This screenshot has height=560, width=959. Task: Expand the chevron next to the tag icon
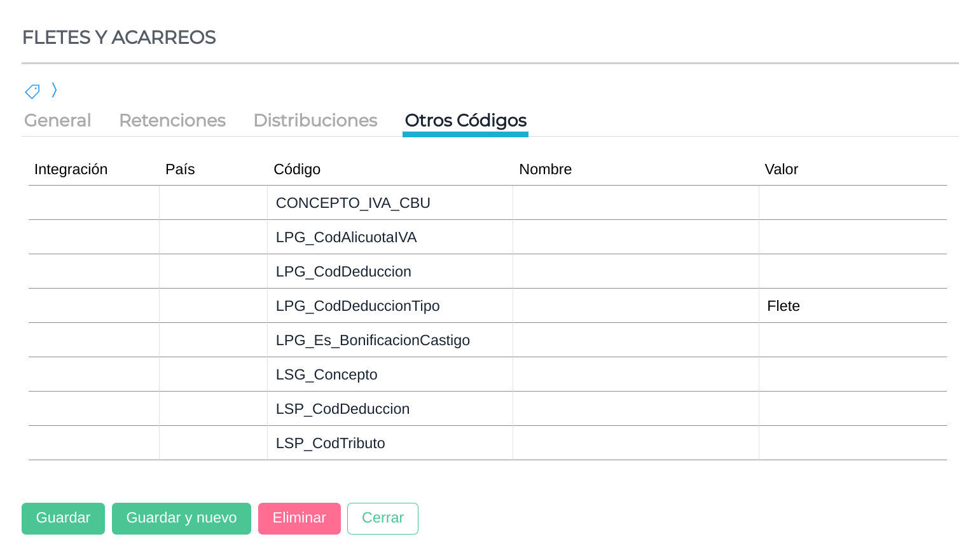coord(54,90)
